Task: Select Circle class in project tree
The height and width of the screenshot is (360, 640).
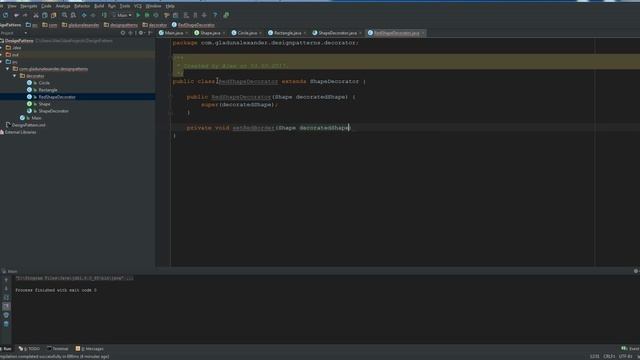Action: [x=44, y=83]
